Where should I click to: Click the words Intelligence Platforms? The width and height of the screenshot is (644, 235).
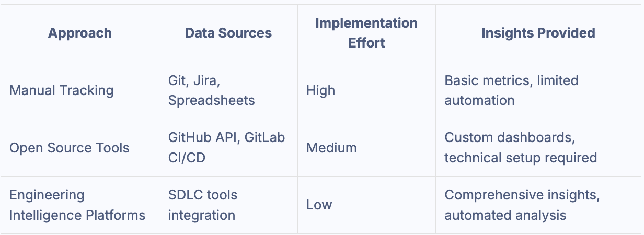point(77,215)
